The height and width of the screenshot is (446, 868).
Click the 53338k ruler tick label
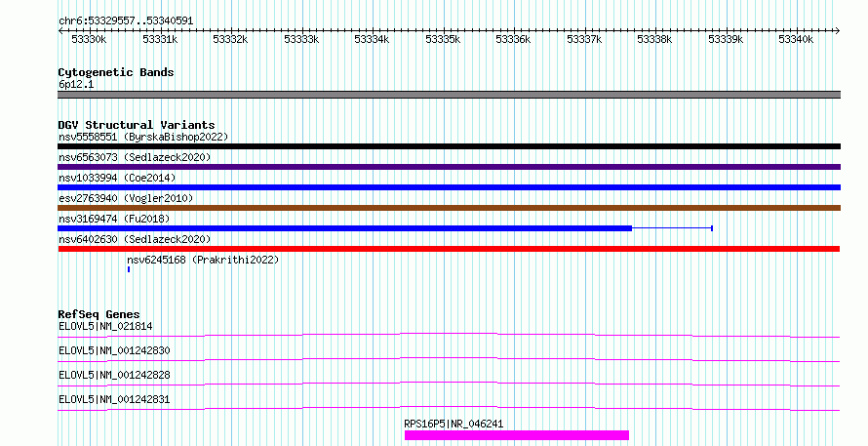654,39
